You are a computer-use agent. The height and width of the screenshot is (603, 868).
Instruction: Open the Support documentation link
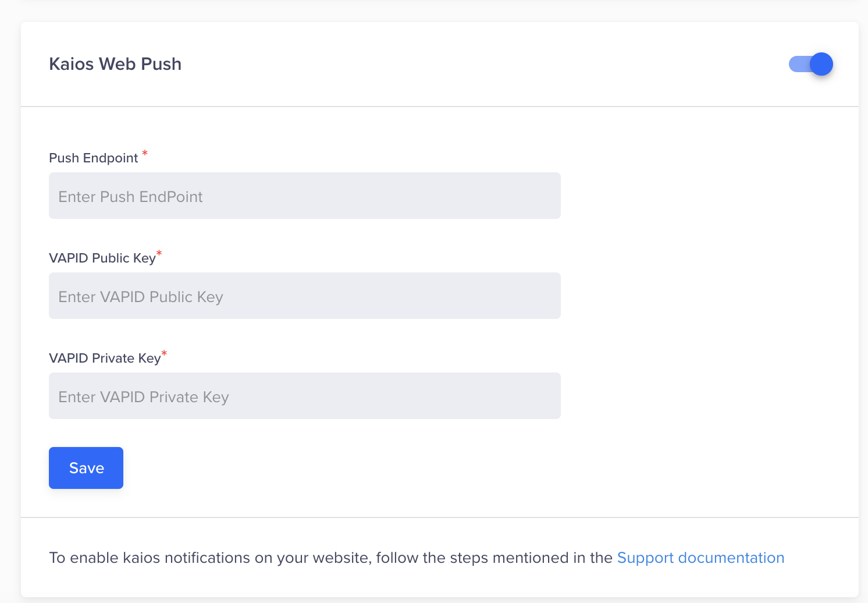(700, 558)
